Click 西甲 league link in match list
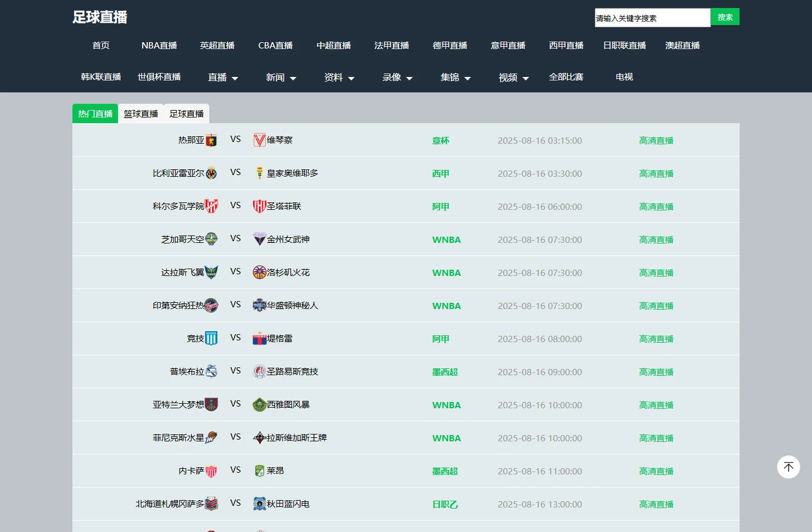812x532 pixels. tap(441, 173)
